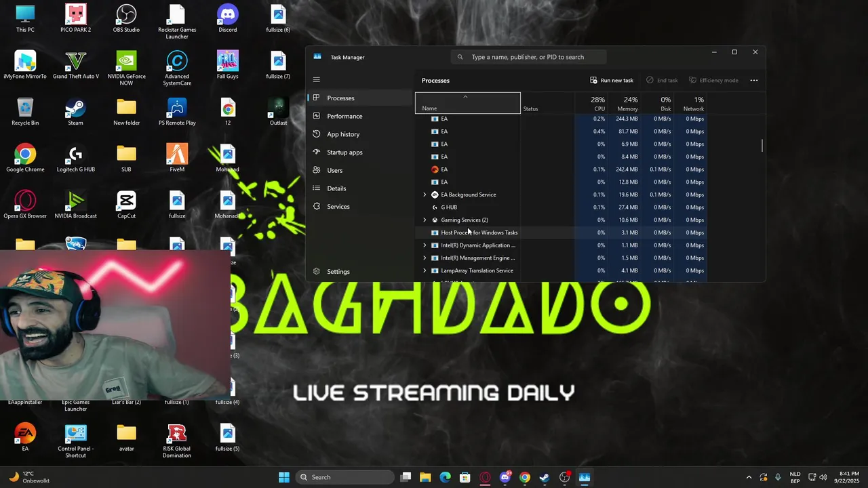Image resolution: width=868 pixels, height=488 pixels.
Task: Click the Efficiency mode button
Action: [713, 80]
